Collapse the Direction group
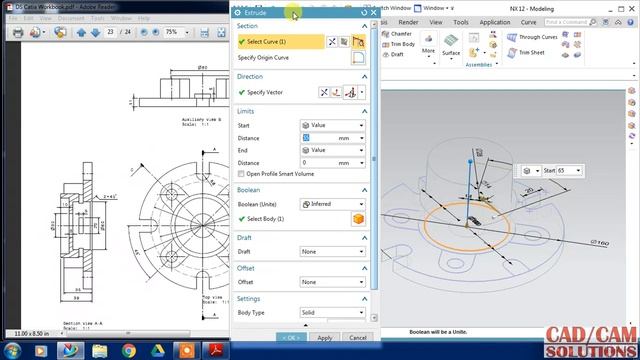This screenshot has height=360, width=640. (364, 77)
